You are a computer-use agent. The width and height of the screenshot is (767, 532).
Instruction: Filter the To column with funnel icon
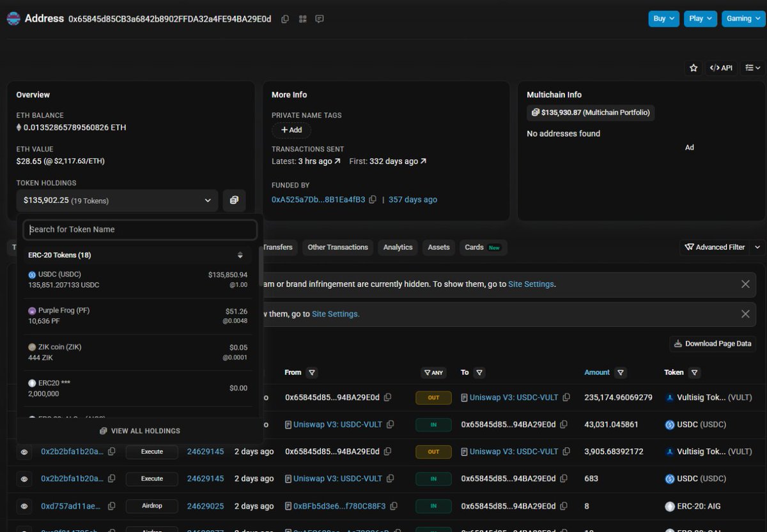(x=479, y=372)
